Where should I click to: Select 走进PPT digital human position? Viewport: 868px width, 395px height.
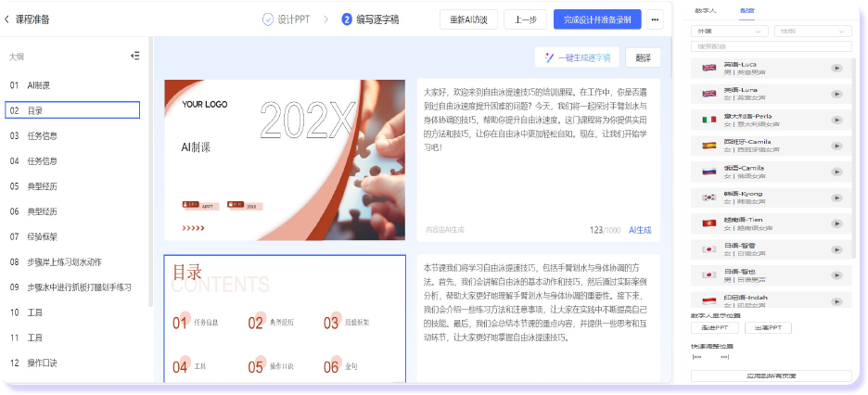point(714,327)
